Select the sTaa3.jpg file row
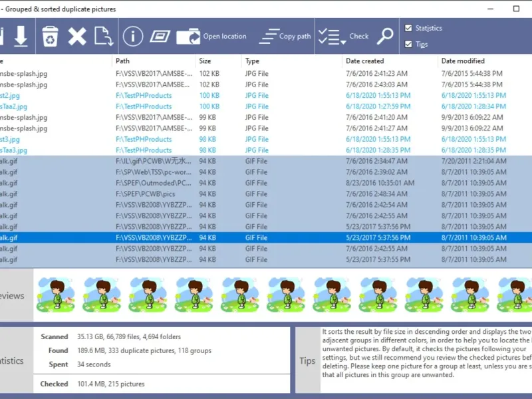The width and height of the screenshot is (532, 399). 266,150
